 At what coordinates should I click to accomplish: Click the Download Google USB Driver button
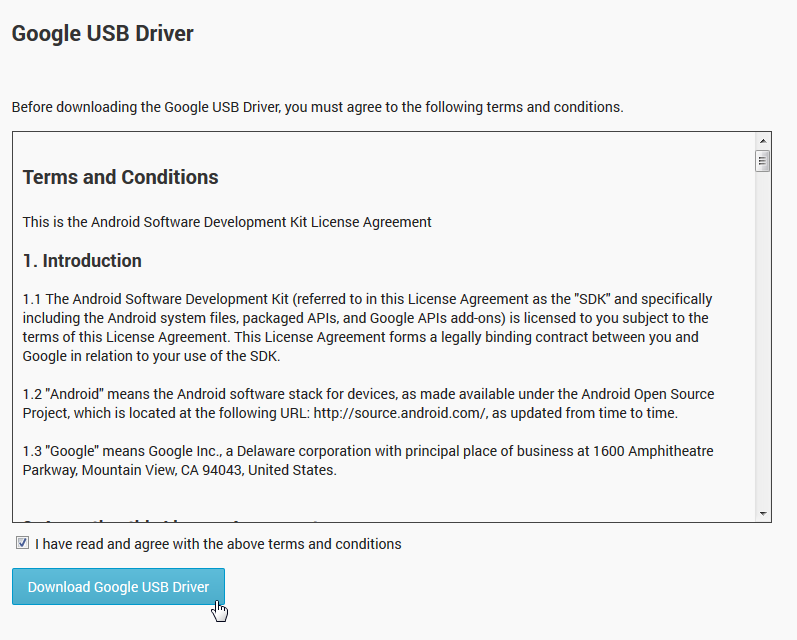click(118, 587)
